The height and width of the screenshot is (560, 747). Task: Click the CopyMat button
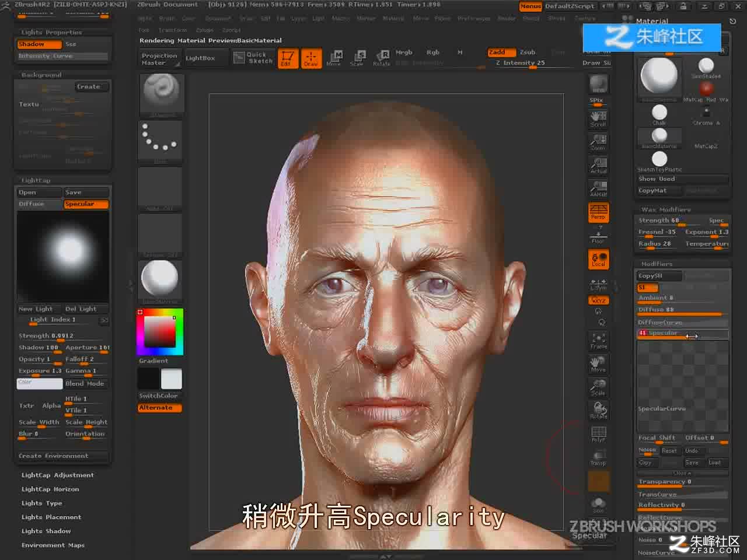pos(659,191)
